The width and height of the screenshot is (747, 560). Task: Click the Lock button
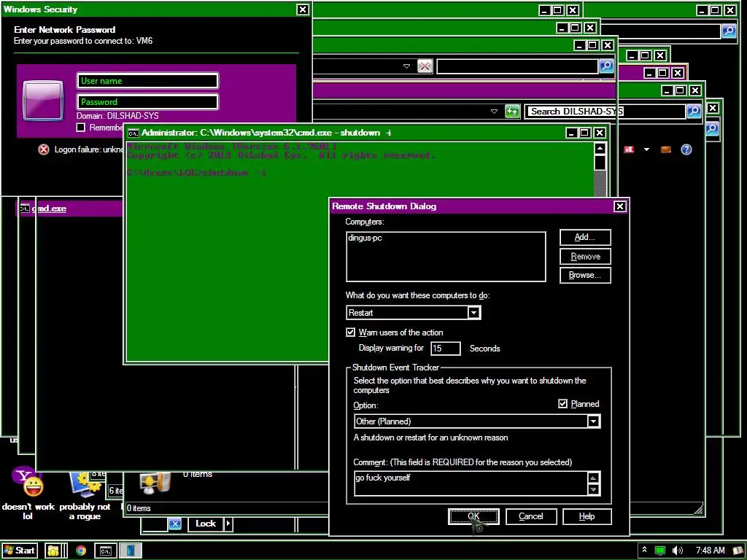pyautogui.click(x=206, y=524)
